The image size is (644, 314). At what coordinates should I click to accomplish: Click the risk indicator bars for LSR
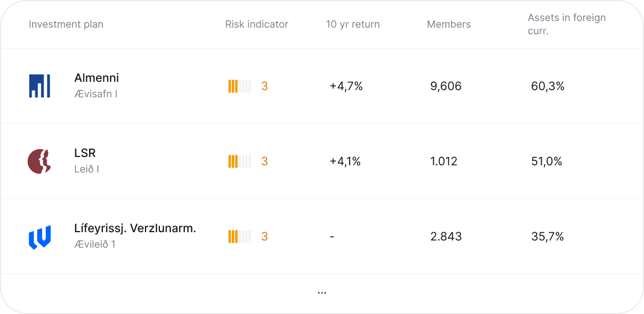[x=240, y=161]
